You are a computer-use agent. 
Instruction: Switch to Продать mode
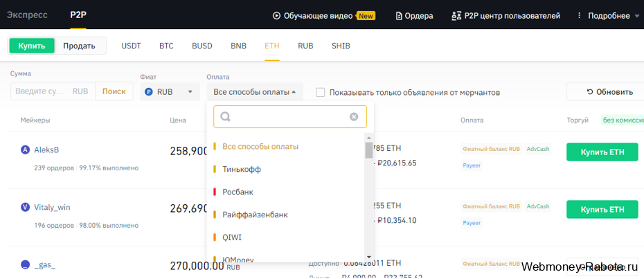(x=79, y=46)
